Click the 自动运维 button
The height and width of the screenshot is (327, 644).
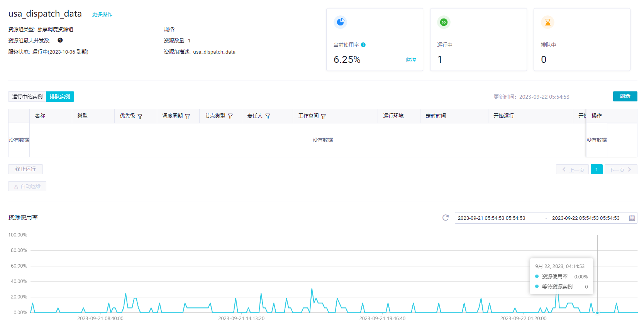pyautogui.click(x=27, y=186)
